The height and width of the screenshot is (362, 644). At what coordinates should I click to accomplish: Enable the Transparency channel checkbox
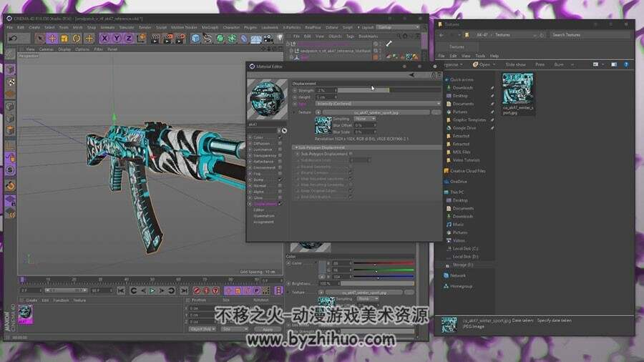point(280,155)
